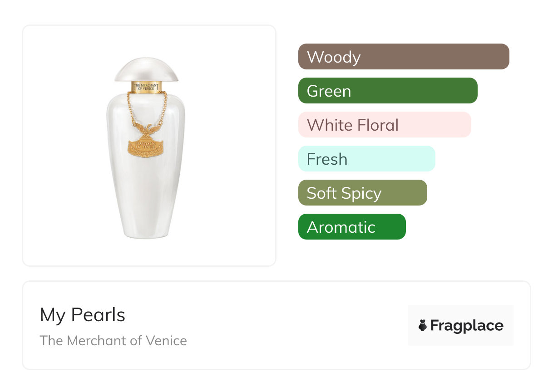
Task: Open the My Pearls fragrance title
Action: [82, 315]
